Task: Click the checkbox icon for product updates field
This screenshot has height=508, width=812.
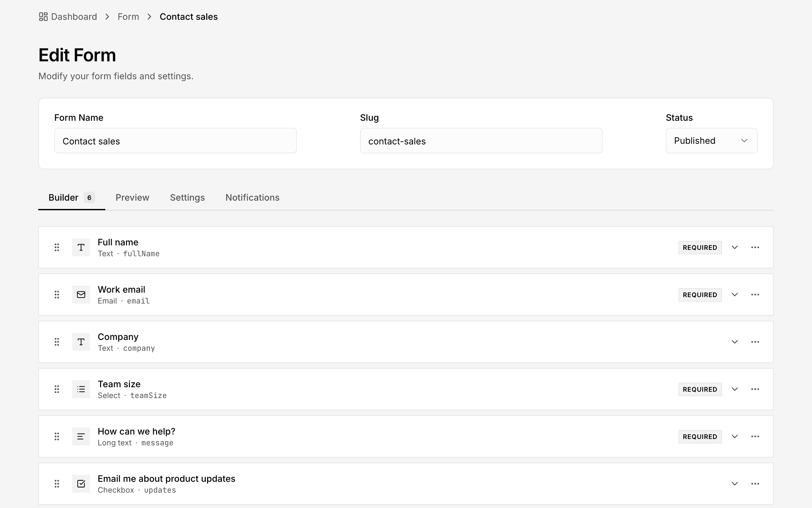Action: click(81, 484)
